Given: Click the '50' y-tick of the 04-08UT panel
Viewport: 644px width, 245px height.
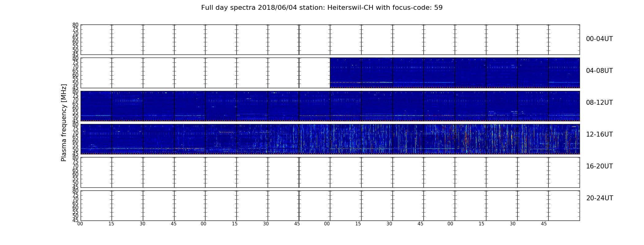Looking at the screenshot, I should tap(75, 83).
